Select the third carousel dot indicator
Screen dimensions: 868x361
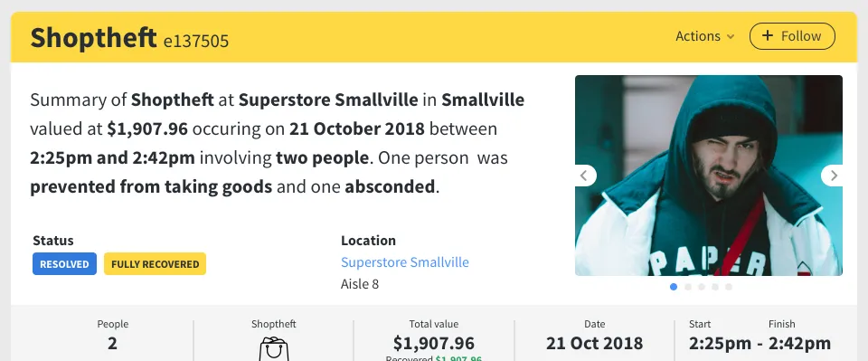tap(702, 287)
